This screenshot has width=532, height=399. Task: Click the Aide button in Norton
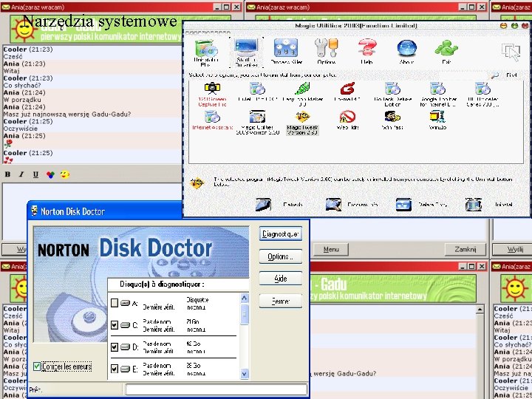281,279
